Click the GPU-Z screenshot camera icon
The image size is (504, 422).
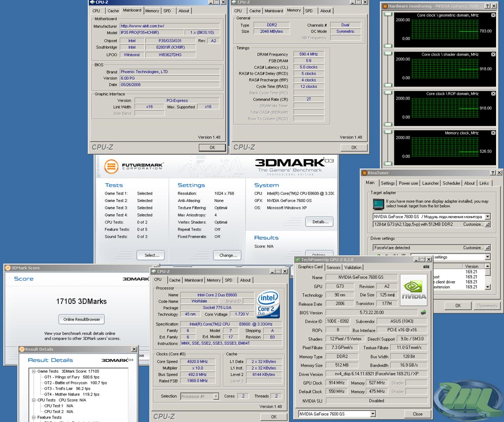pos(426,267)
